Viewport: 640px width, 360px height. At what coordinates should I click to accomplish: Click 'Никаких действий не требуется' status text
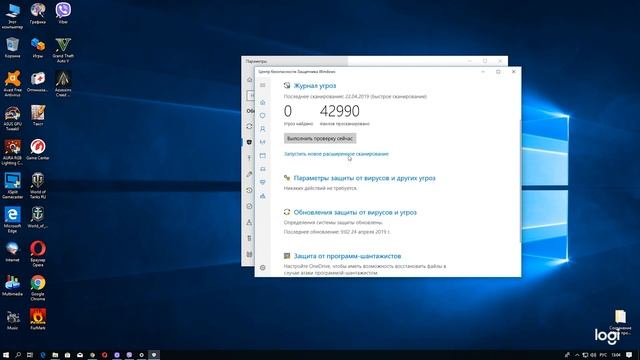tap(320, 188)
